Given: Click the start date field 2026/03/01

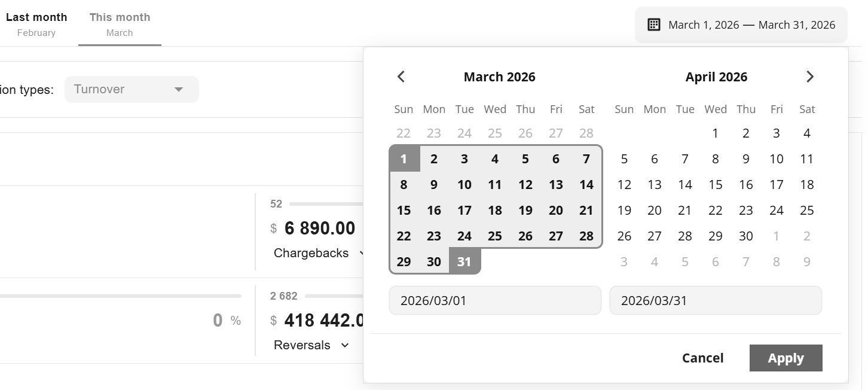Looking at the screenshot, I should pyautogui.click(x=495, y=300).
